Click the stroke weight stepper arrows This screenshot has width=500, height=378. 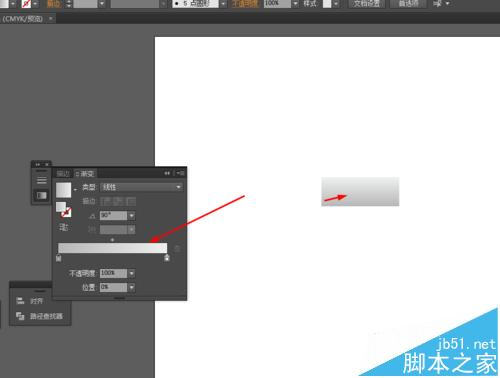click(68, 4)
